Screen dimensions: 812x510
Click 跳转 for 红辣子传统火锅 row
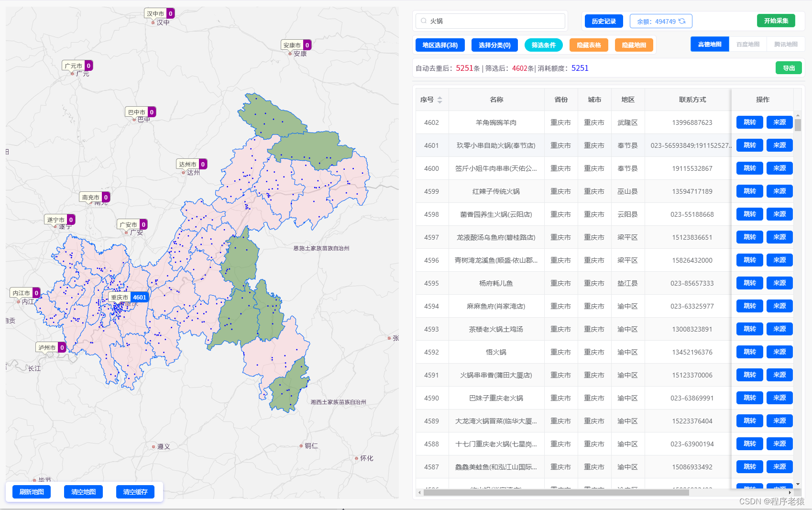click(x=749, y=191)
